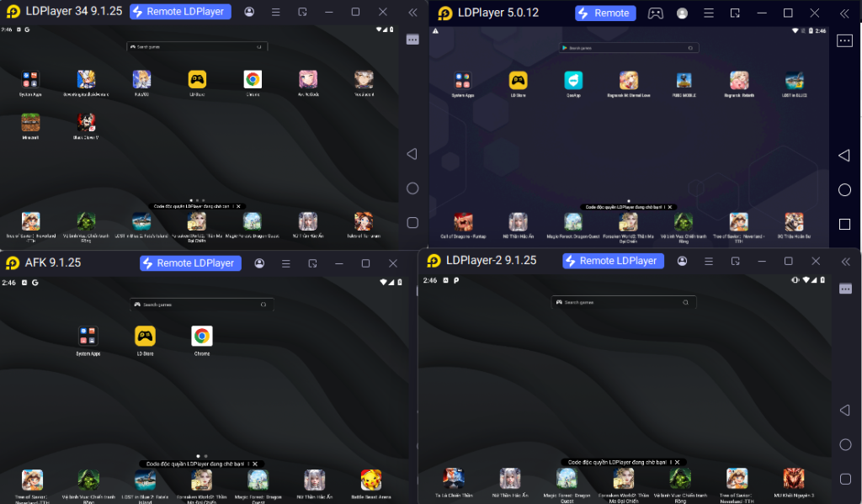Expand the sidebar in LDPlayer 34
862x504 pixels.
tap(412, 12)
